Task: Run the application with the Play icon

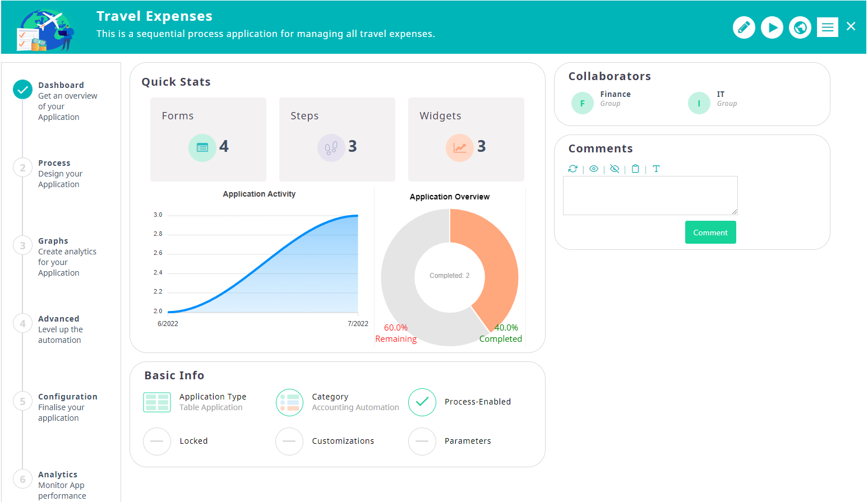Action: [772, 27]
